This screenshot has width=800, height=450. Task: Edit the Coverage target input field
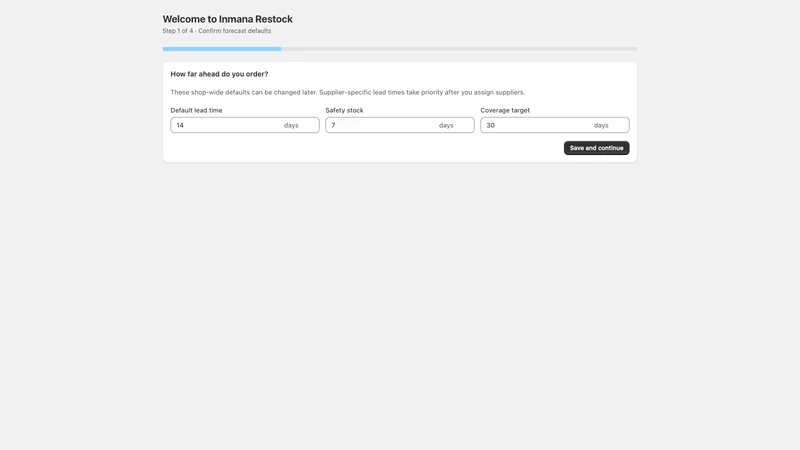click(x=555, y=125)
